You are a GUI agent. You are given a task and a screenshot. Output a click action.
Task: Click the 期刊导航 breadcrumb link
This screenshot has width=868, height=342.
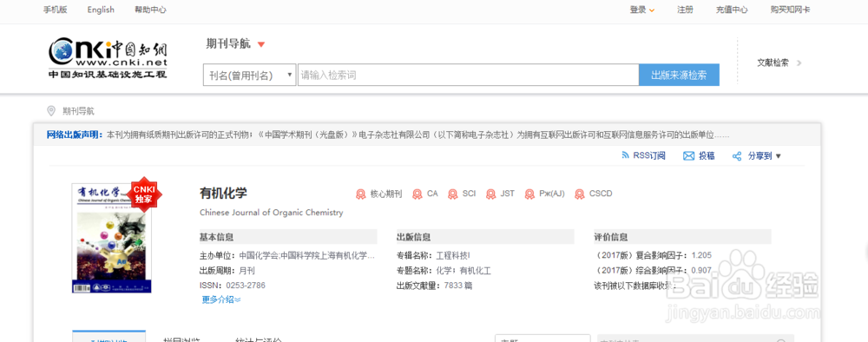[x=79, y=111]
